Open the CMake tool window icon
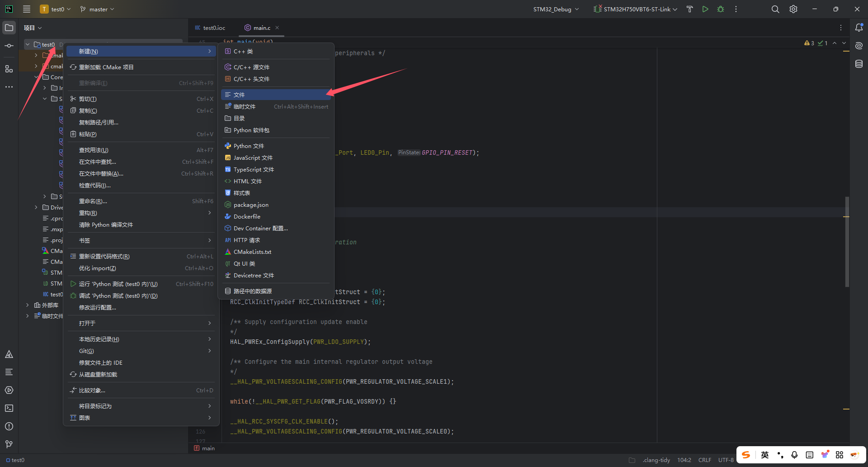The image size is (868, 467). [x=9, y=354]
